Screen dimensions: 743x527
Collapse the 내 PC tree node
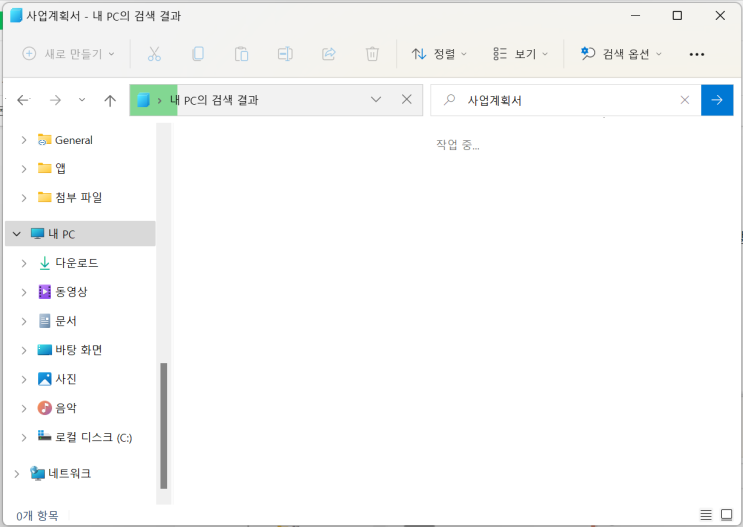17,234
